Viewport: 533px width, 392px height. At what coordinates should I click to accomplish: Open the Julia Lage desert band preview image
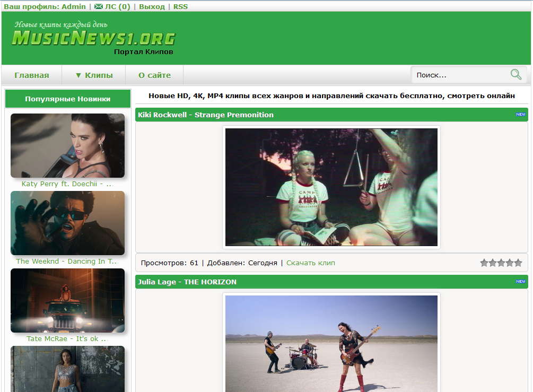coord(331,343)
